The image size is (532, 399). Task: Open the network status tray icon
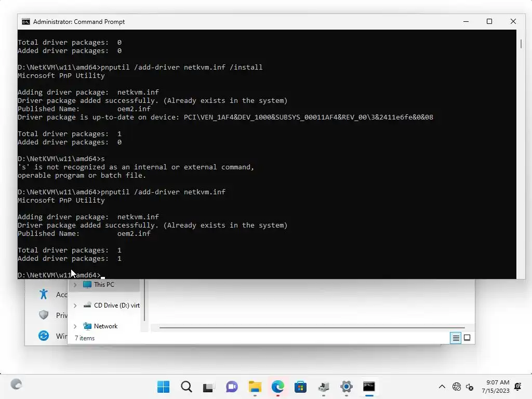(457, 387)
